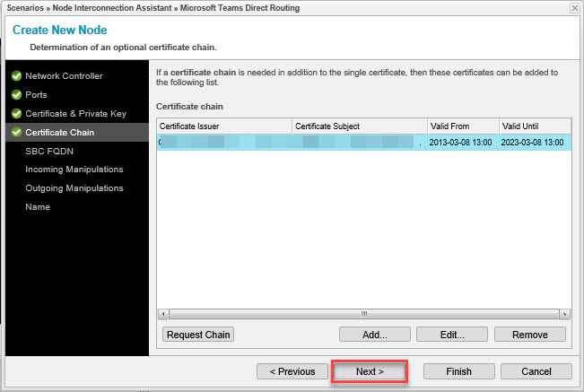Cancel the node creation wizard
The image size is (584, 392).
click(x=536, y=371)
